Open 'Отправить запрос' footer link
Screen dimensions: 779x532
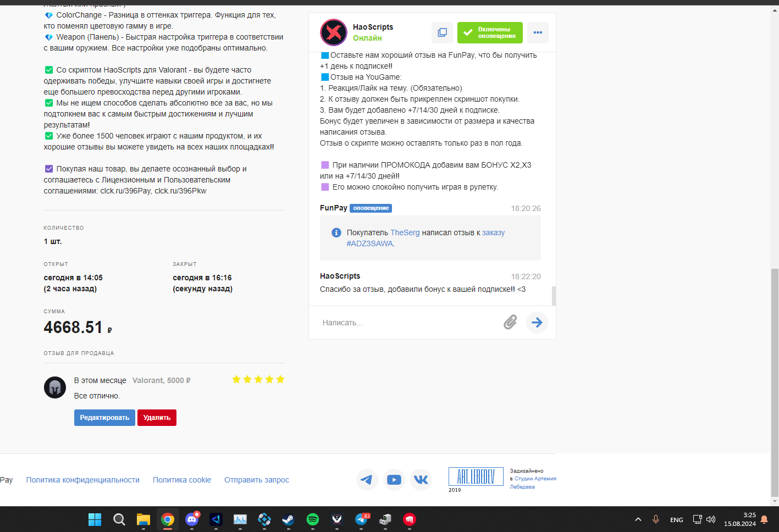point(257,480)
